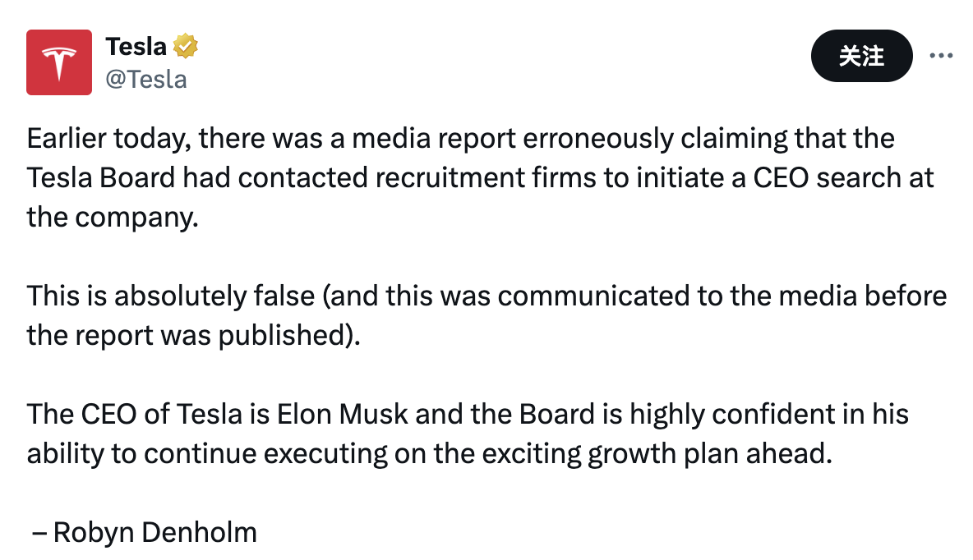Viewport: 973px width, 560px height.
Task: Open the Tesla display name link
Action: click(136, 47)
